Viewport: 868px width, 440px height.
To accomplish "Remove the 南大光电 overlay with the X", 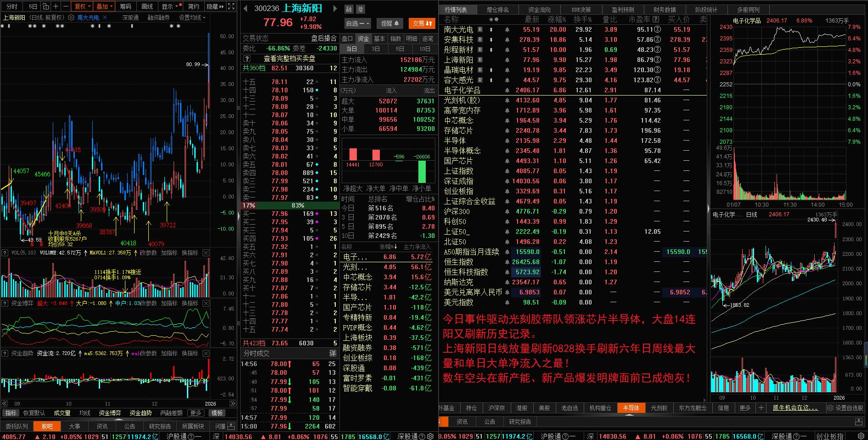I will coord(105,17).
